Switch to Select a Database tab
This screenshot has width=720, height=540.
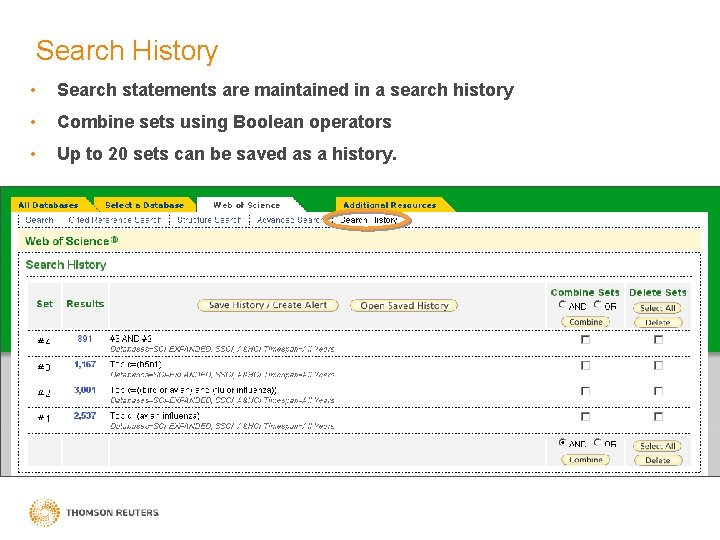click(144, 205)
